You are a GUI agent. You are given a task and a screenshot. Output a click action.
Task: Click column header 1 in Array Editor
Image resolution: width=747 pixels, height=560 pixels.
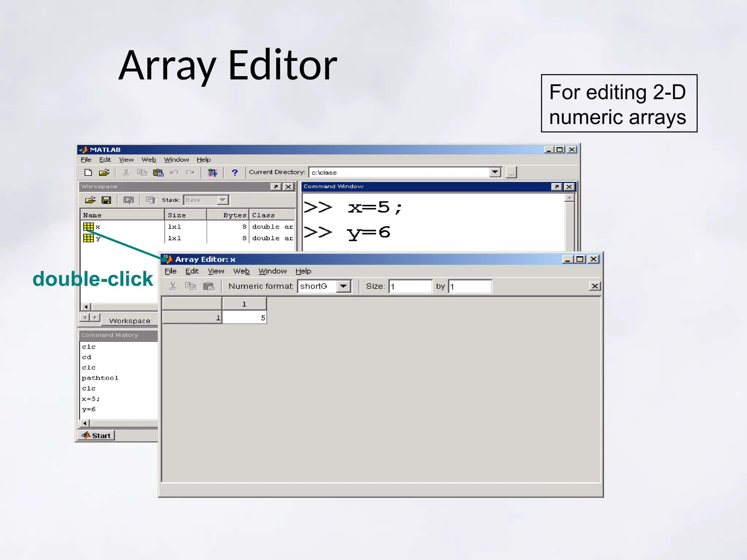click(244, 304)
